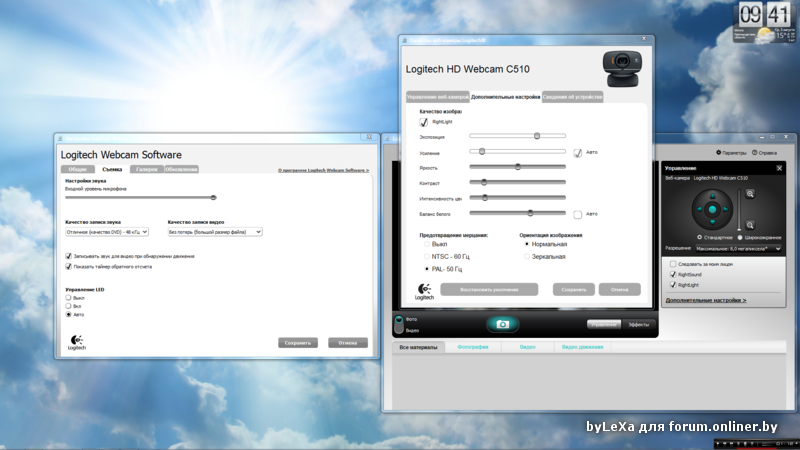Set LED control to Авто
This screenshot has width=800, height=450.
tap(68, 315)
